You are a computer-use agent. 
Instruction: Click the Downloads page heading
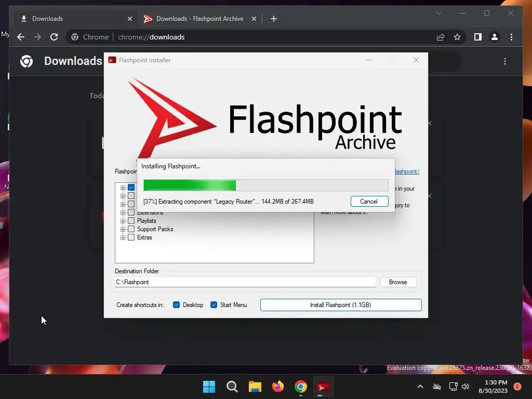pyautogui.click(x=73, y=61)
